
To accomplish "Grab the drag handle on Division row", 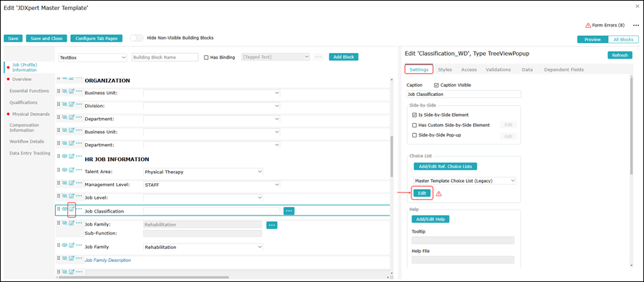I will coord(59,104).
